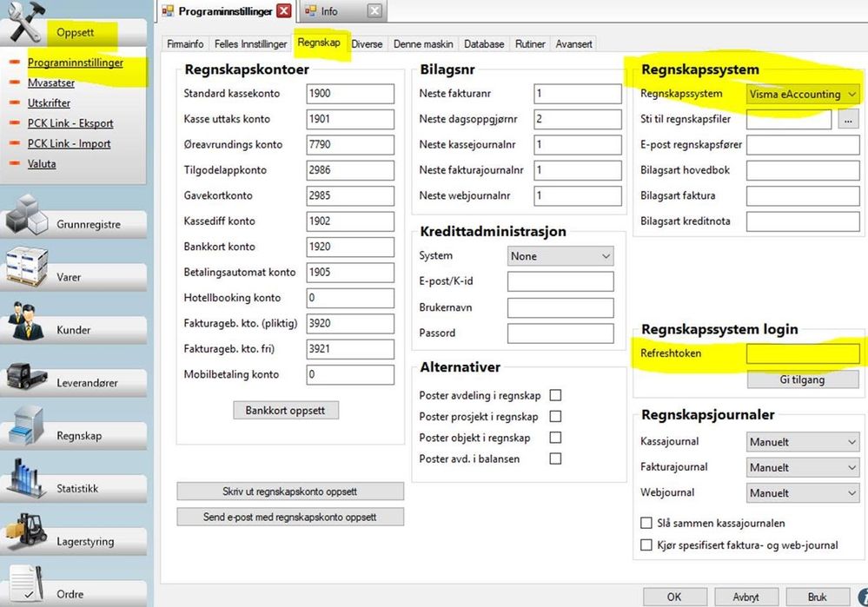Expand the Regnskapssystem dropdown
Viewport: 868px width, 607px height.
click(803, 94)
